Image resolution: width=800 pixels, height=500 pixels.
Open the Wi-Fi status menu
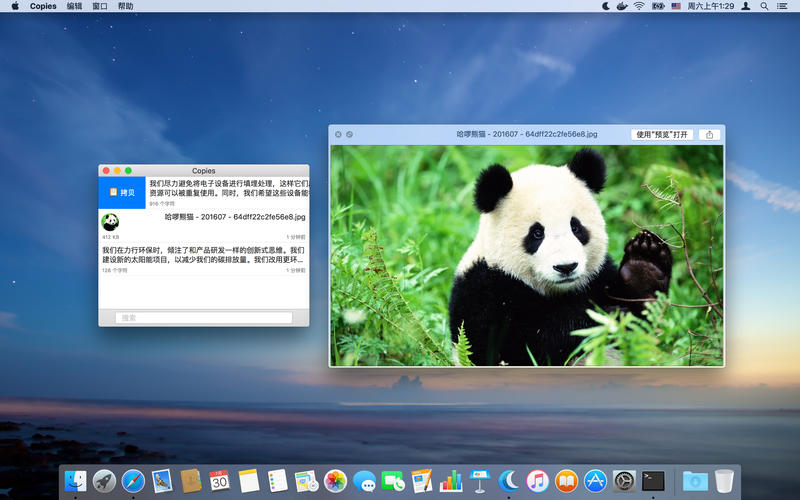[639, 6]
